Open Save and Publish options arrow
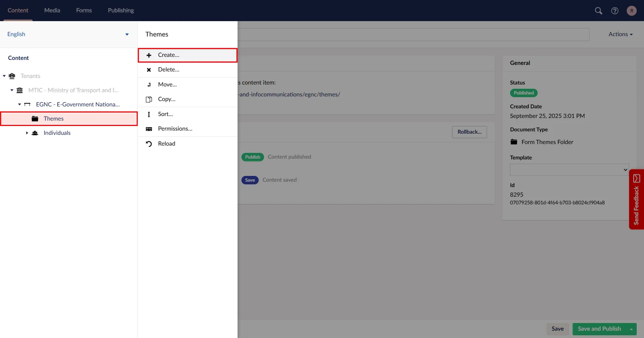Image resolution: width=644 pixels, height=338 pixels. tap(631, 329)
